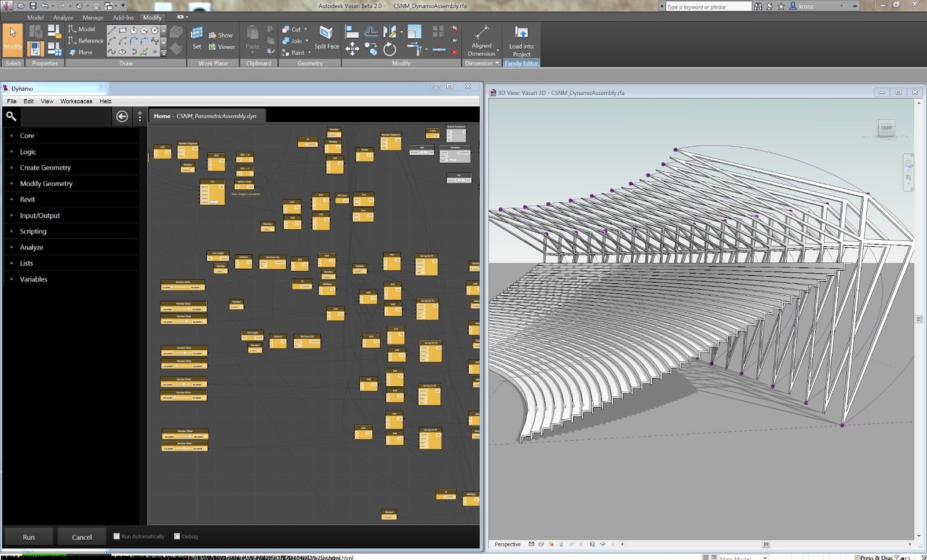Toggle the Show Viewer option in Work Plane panel
The width and height of the screenshot is (927, 560).
click(x=222, y=46)
